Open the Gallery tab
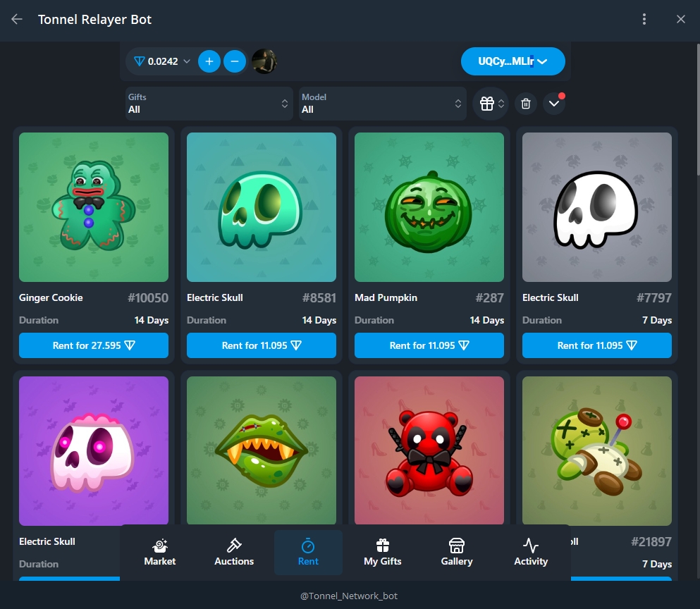The width and height of the screenshot is (700, 609). (x=457, y=553)
